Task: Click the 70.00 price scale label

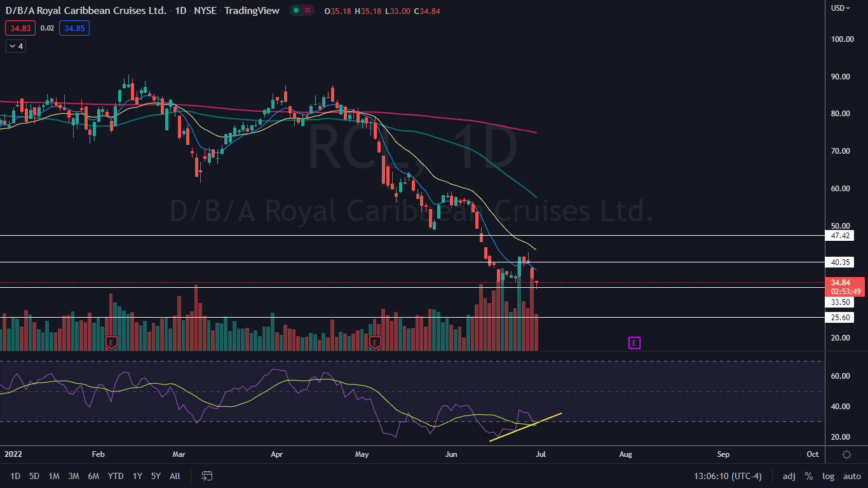Action: [841, 151]
